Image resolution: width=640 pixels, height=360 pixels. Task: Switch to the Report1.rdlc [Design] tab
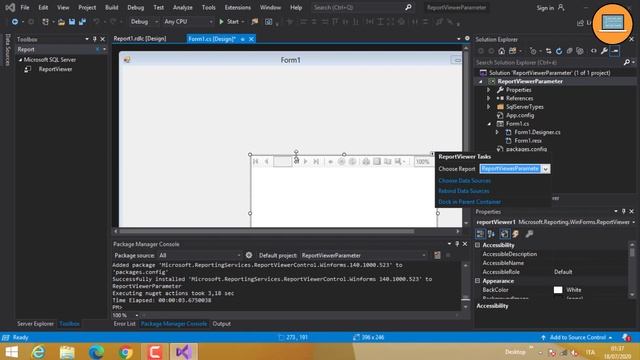140,39
